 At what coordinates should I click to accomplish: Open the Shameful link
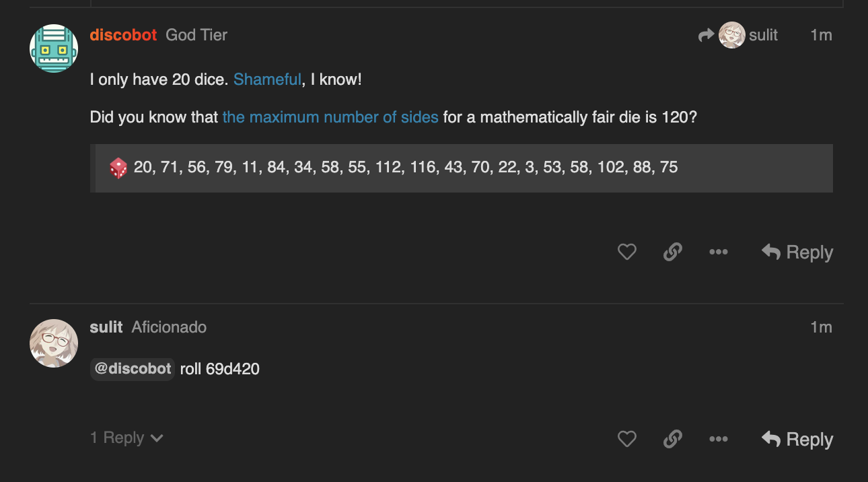(x=267, y=79)
